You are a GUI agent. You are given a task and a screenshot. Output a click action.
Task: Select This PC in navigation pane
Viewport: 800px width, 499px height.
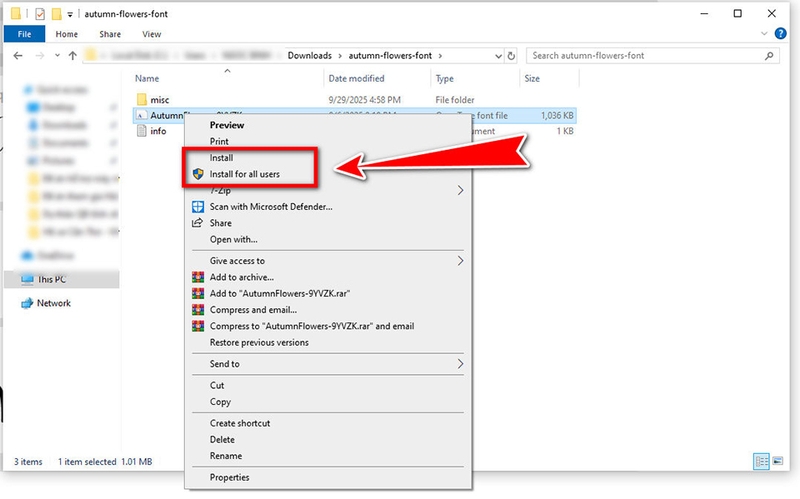tap(62, 280)
